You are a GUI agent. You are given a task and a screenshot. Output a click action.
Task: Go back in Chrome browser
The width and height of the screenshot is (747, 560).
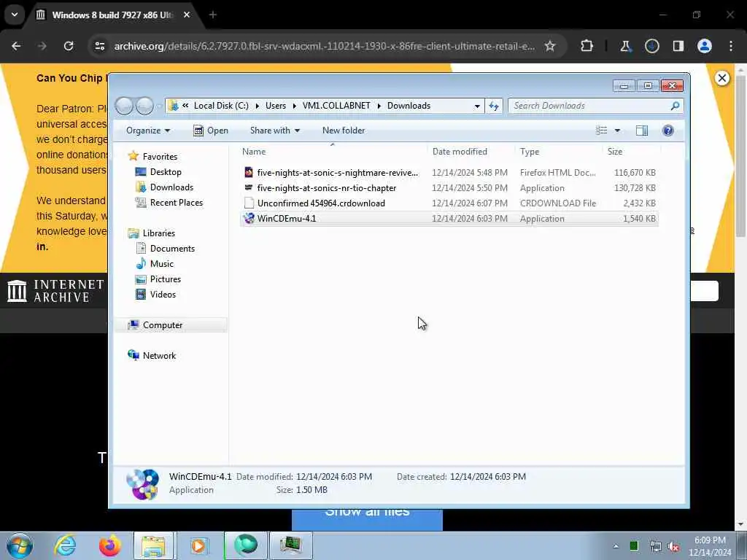click(x=16, y=46)
